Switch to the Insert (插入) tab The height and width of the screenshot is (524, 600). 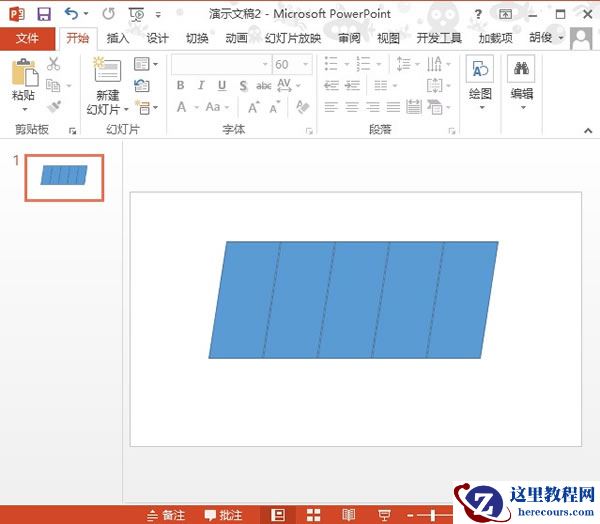(x=117, y=38)
